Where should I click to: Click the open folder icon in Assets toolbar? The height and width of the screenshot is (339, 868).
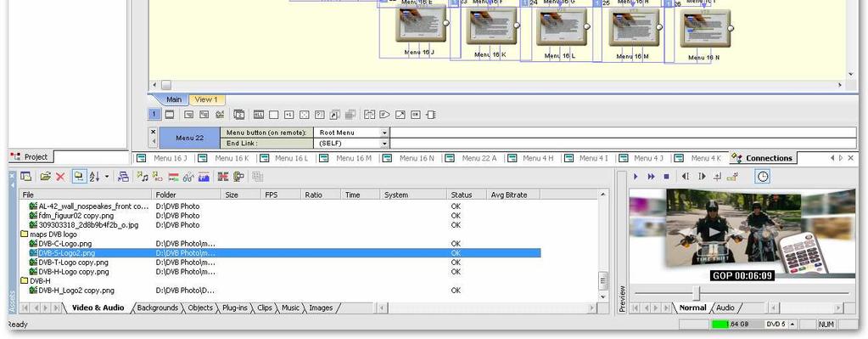click(x=45, y=177)
